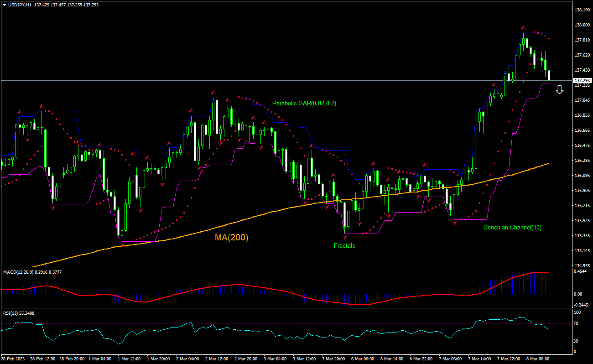Viewport: 593px width, 364px height.
Task: Click the 134.955 price axis label
Action: click(582, 266)
